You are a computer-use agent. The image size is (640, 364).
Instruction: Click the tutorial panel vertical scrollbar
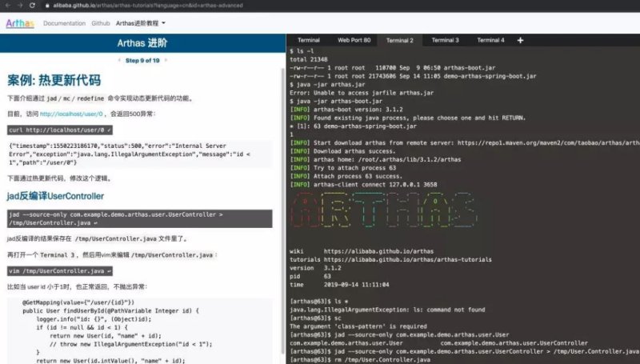pyautogui.click(x=283, y=210)
